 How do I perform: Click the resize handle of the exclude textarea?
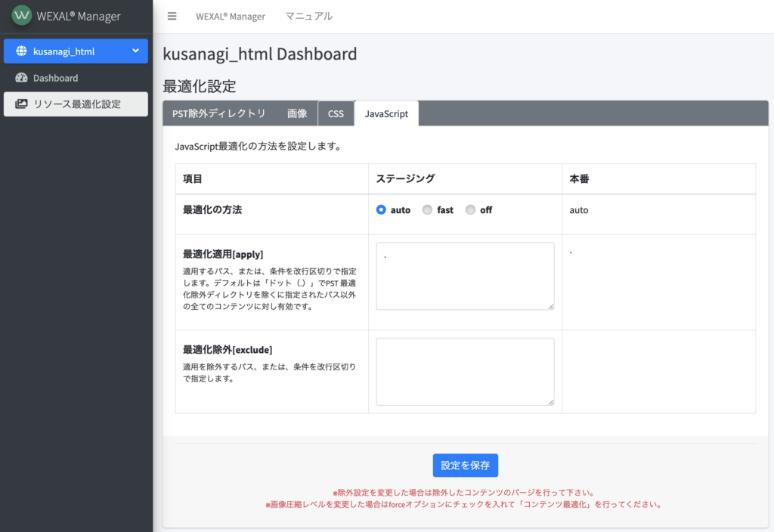(551, 402)
